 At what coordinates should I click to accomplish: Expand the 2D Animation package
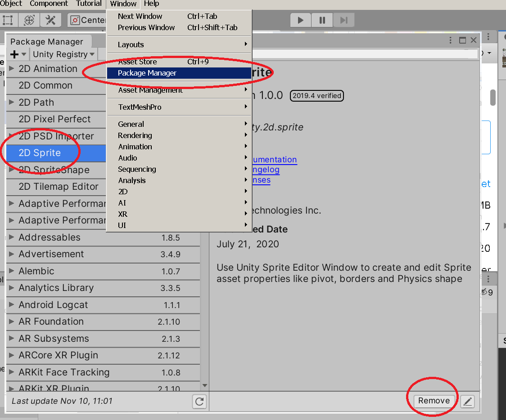click(12, 68)
